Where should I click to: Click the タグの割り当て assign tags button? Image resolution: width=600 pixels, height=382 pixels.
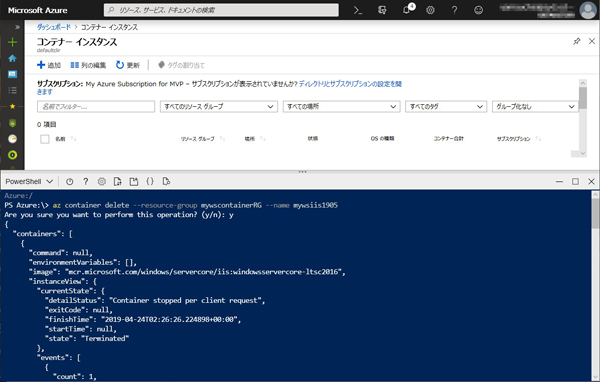(181, 65)
